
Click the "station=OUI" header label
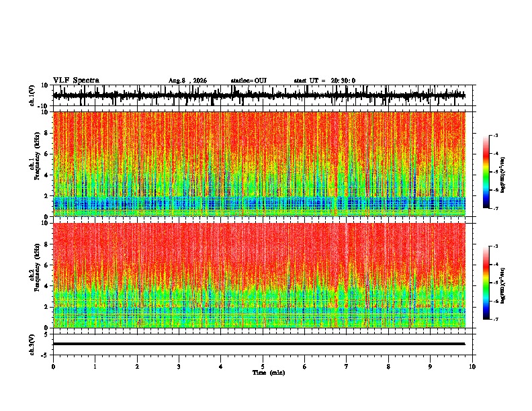tap(249, 81)
